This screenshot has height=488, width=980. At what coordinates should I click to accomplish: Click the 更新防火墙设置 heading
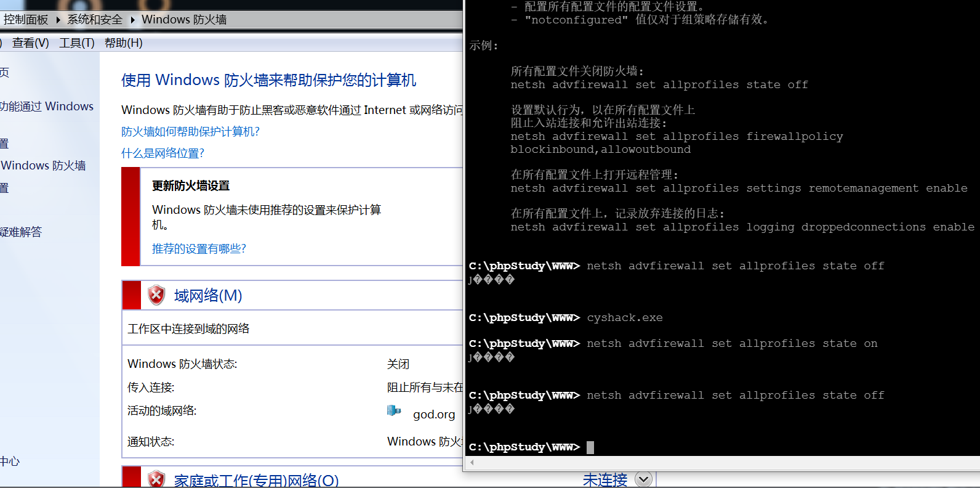click(x=191, y=186)
